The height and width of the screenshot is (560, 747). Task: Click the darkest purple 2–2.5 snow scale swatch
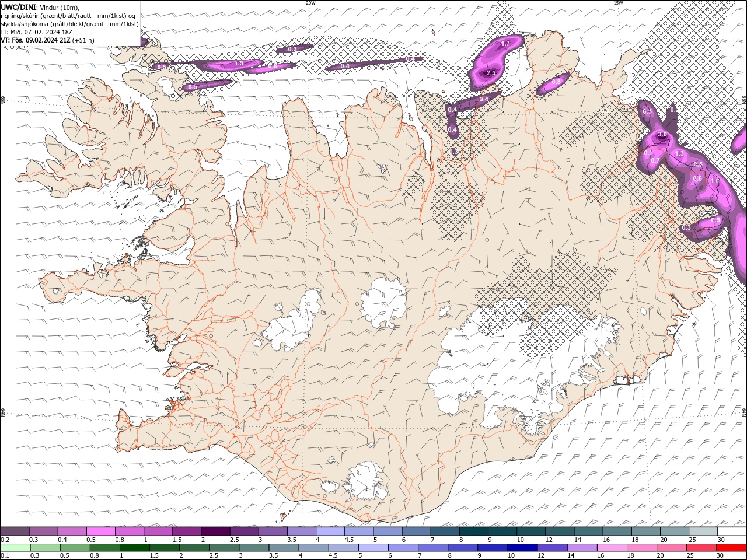click(215, 531)
